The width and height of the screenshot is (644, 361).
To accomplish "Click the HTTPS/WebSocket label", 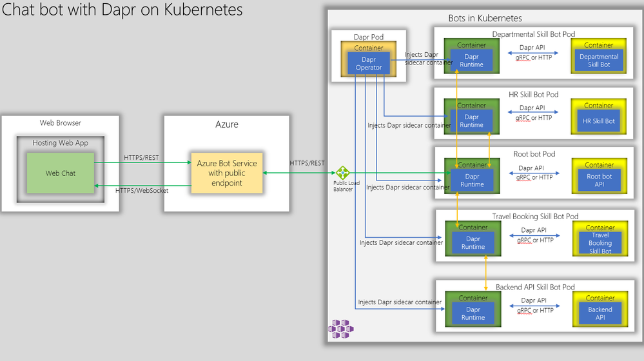I will pyautogui.click(x=142, y=191).
